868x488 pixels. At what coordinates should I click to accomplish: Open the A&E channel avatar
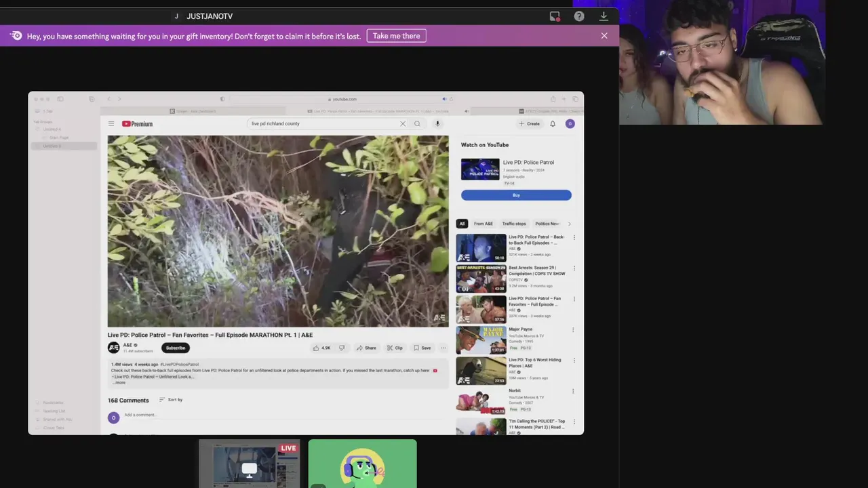(114, 348)
